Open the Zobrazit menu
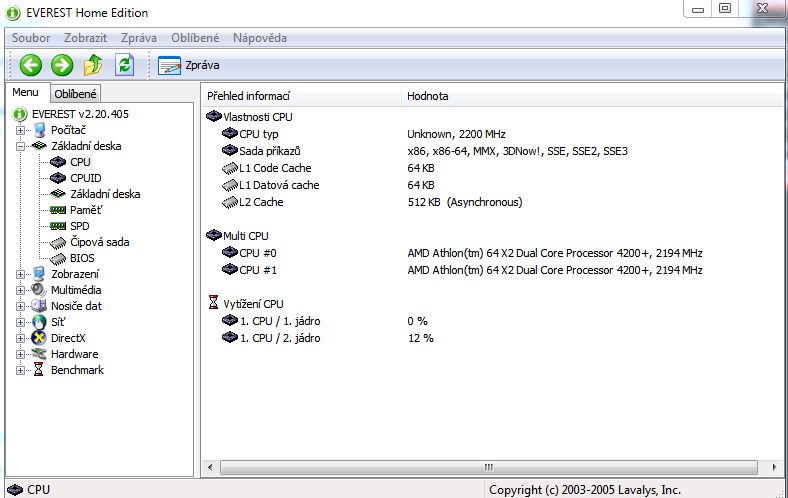Image resolution: width=788 pixels, height=498 pixels. (85, 38)
